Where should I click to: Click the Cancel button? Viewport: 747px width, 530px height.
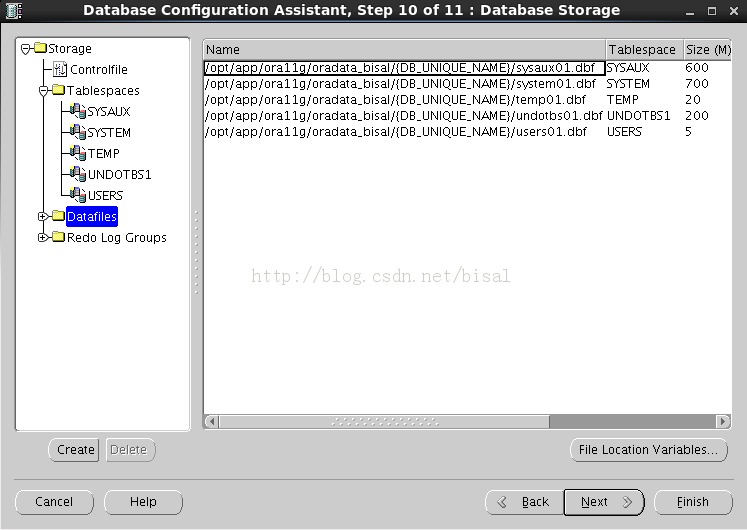(54, 502)
